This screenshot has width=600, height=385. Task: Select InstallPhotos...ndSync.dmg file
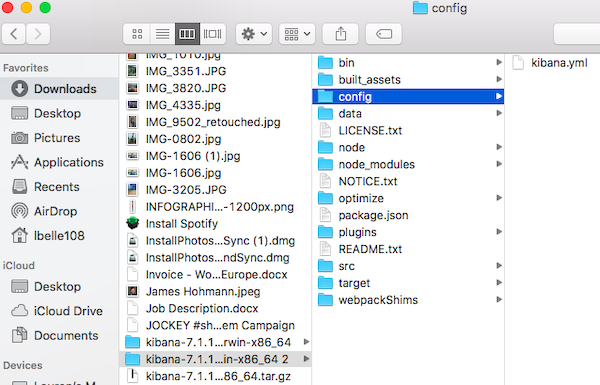tap(215, 258)
